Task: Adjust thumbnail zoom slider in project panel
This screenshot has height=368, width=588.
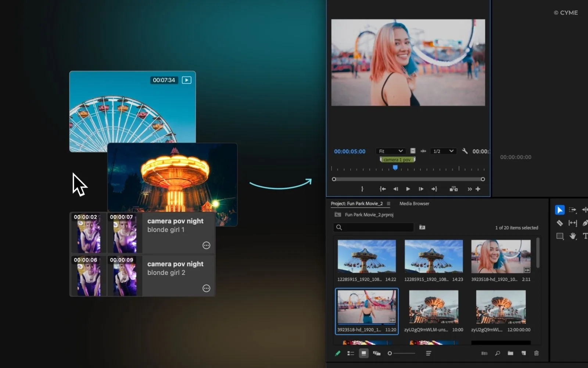Action: coord(401,353)
